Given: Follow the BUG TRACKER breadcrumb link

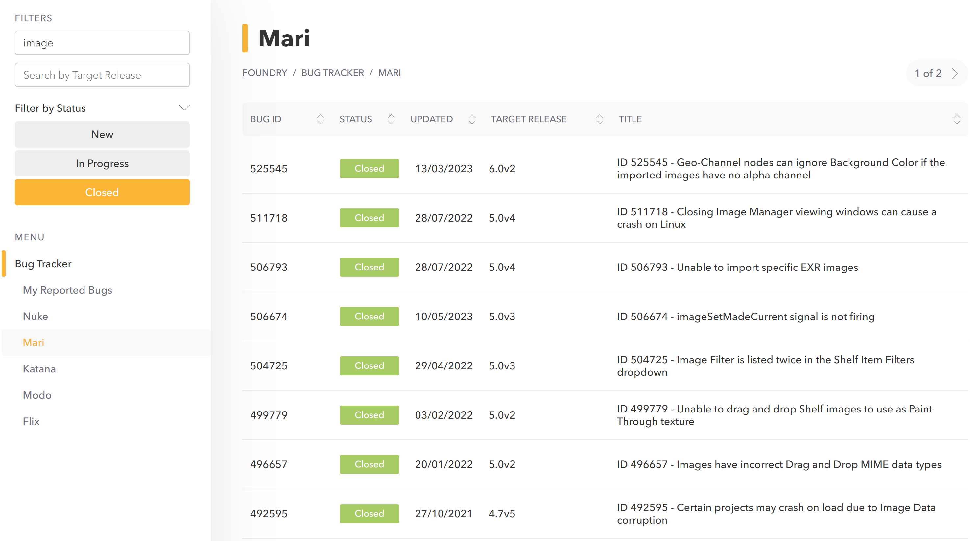Looking at the screenshot, I should (332, 73).
